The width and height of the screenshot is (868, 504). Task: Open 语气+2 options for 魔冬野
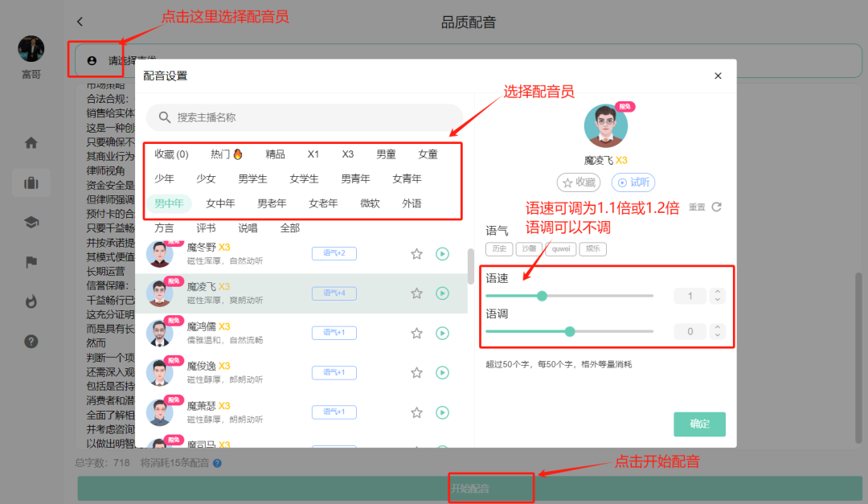334,253
